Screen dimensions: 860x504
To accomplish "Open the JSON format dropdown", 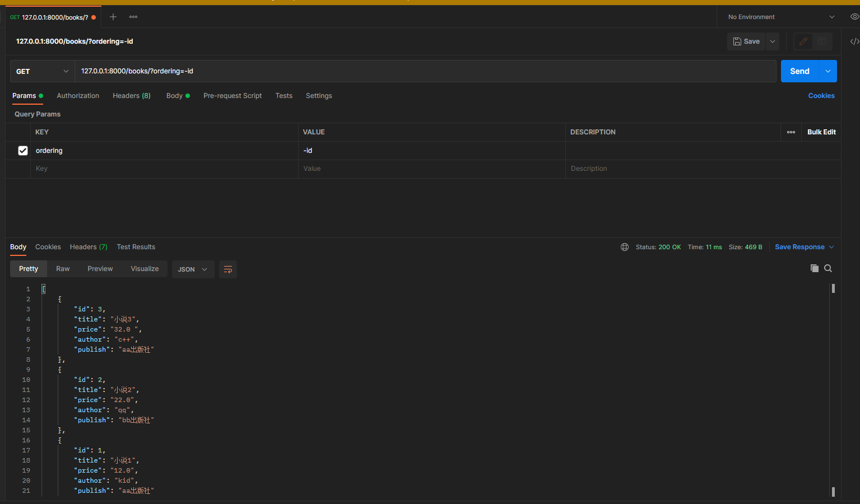I will click(x=193, y=269).
